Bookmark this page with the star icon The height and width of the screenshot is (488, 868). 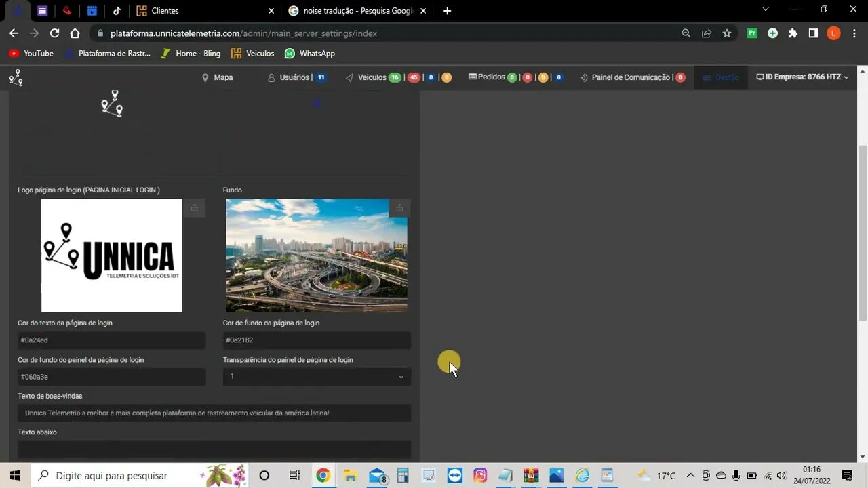coord(727,33)
